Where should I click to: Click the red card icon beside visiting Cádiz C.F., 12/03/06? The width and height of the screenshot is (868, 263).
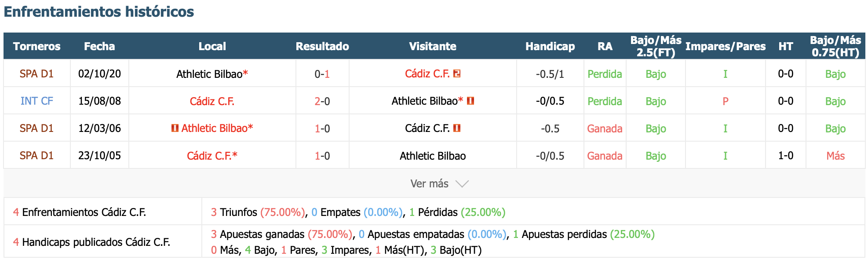[457, 128]
